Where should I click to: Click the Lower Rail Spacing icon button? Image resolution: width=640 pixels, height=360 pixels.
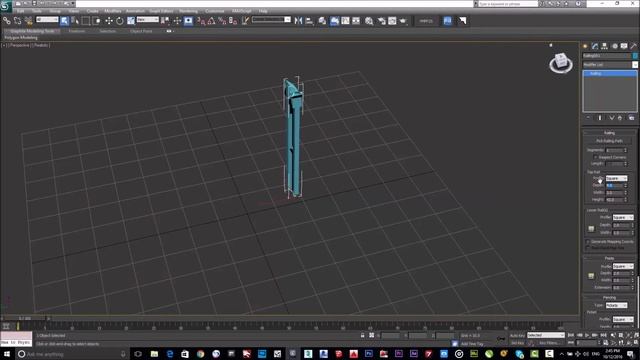pyautogui.click(x=591, y=229)
